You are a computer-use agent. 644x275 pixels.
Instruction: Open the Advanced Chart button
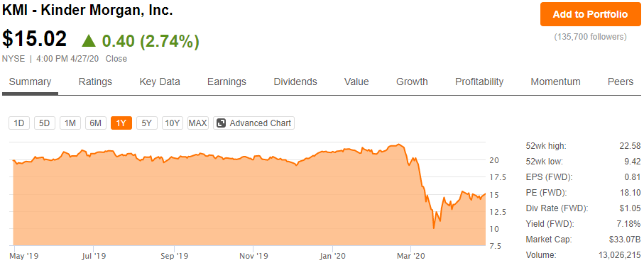coord(253,123)
